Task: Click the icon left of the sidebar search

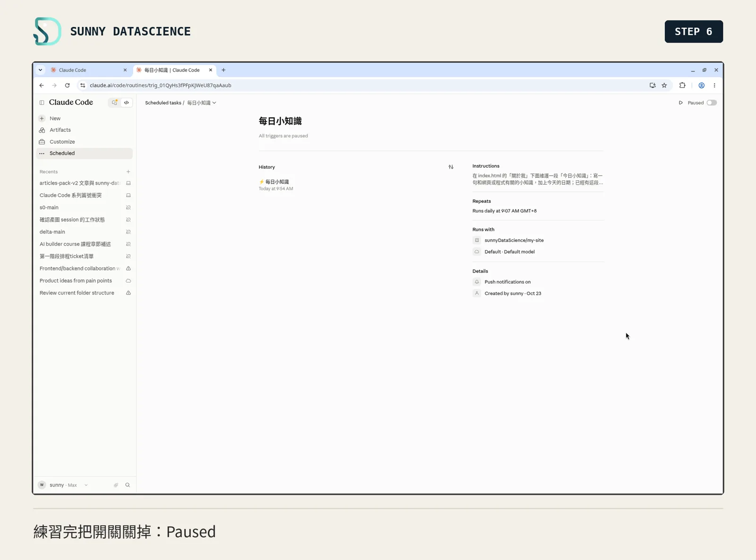Action: 116,485
